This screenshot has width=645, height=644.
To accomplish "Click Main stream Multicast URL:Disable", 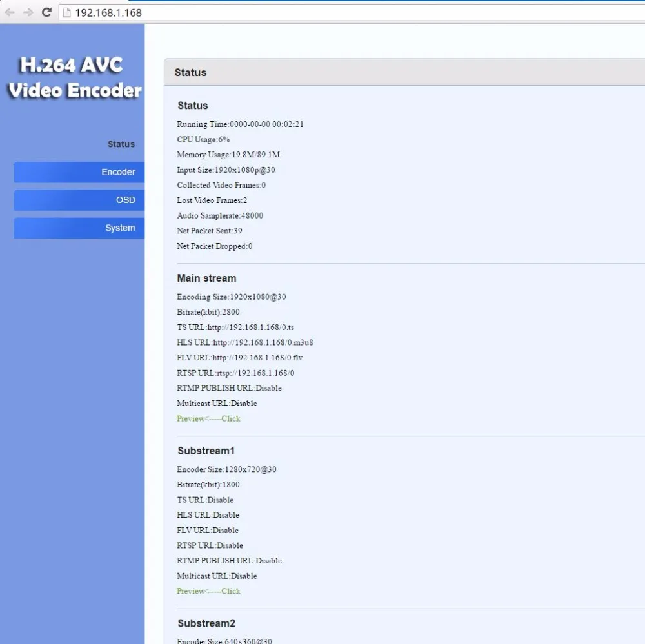I will (217, 404).
